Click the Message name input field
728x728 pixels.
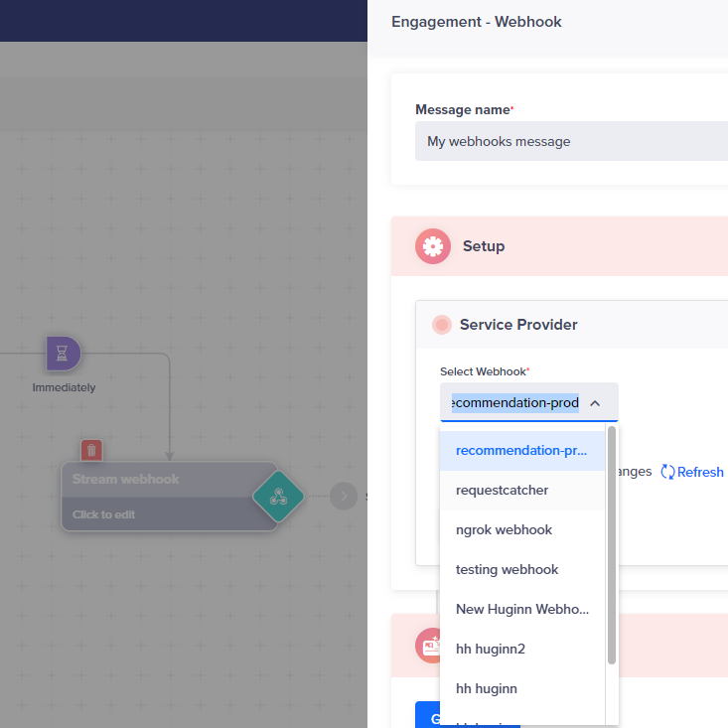(571, 141)
